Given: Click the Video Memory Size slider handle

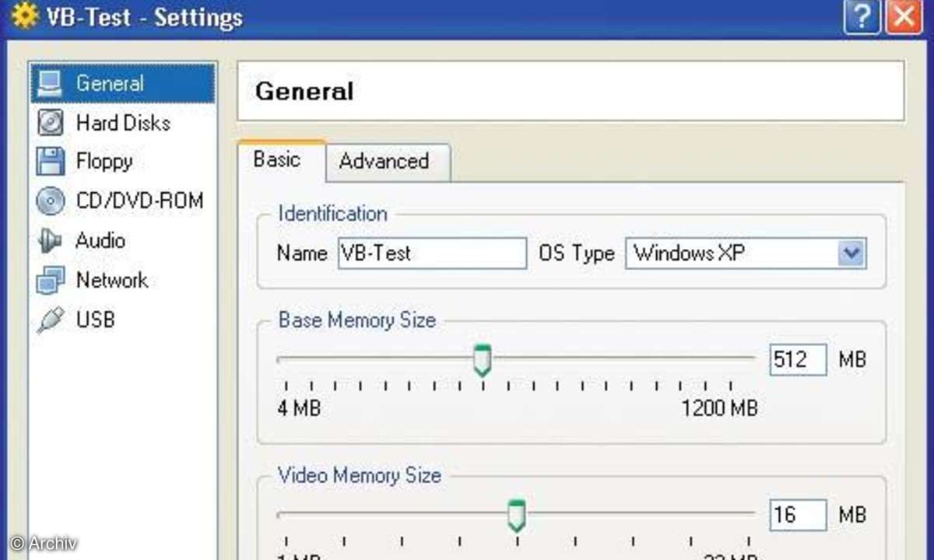Looking at the screenshot, I should (516, 516).
